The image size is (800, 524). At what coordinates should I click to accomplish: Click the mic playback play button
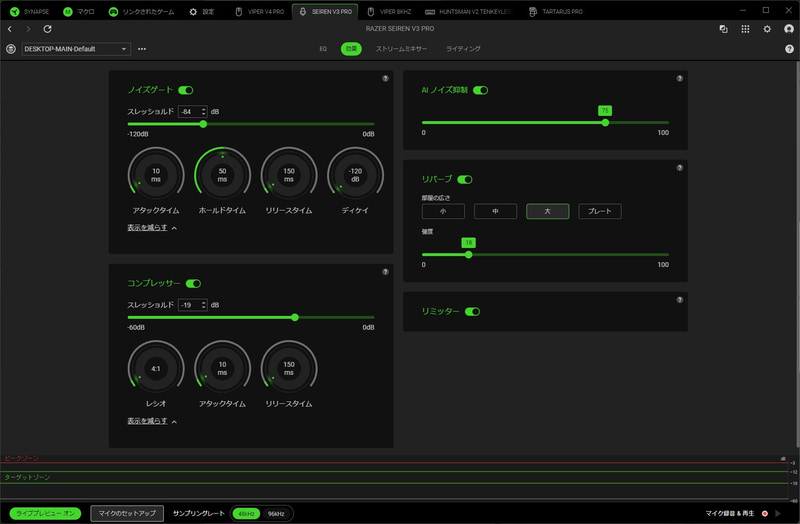(x=778, y=513)
